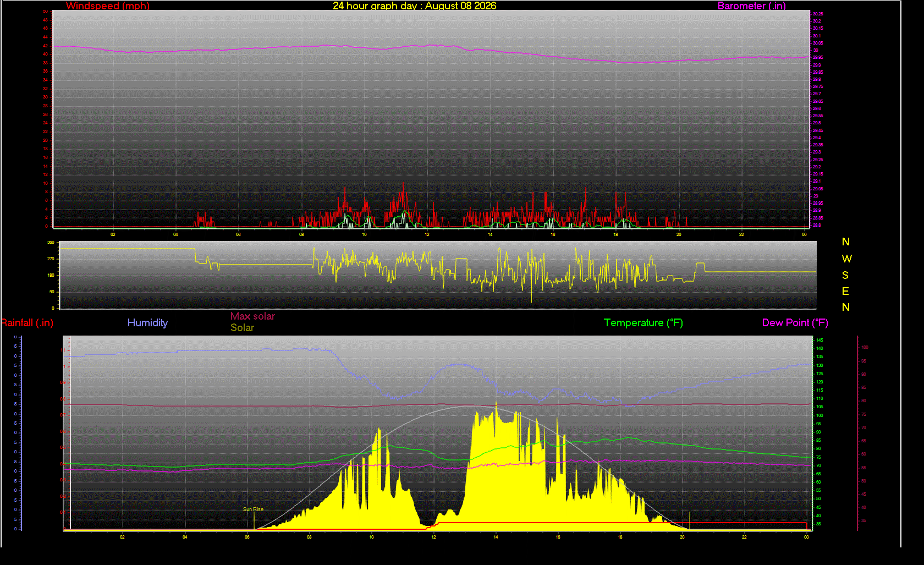924x565 pixels.
Task: Click the "180" tick on the wind direction axis
Action: pyautogui.click(x=51, y=275)
